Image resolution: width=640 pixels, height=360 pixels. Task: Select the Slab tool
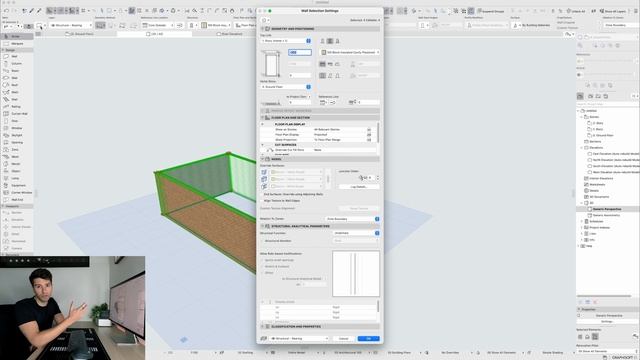[16, 78]
